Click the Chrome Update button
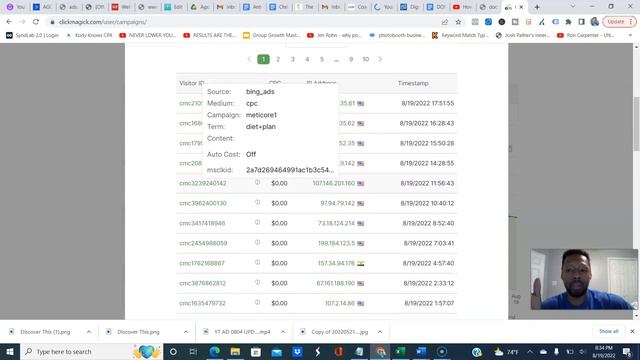The image size is (640, 360). 619,22
